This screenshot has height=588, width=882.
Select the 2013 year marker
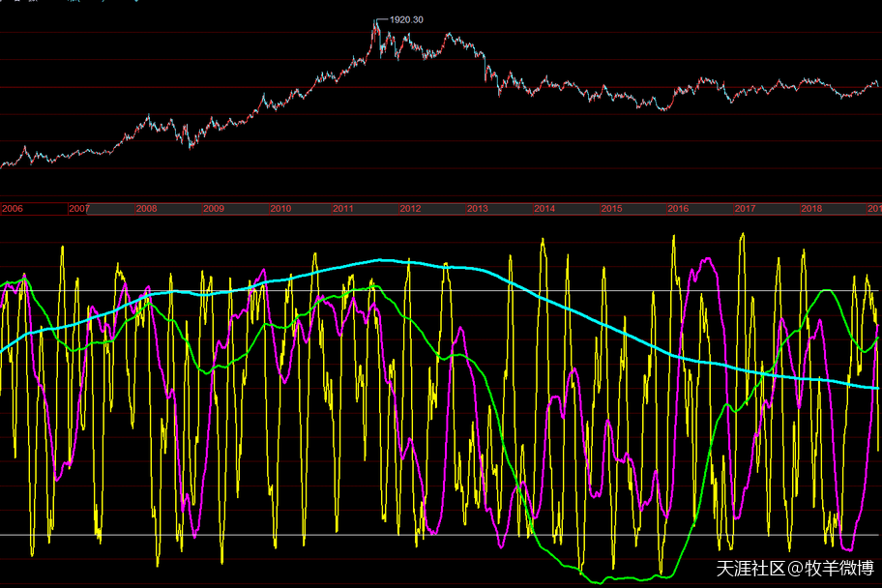click(x=477, y=209)
